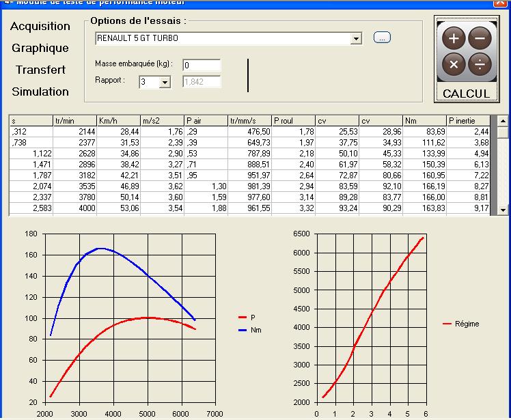Go to the Simulation section
Screen dimensions: 511x420
click(40, 92)
